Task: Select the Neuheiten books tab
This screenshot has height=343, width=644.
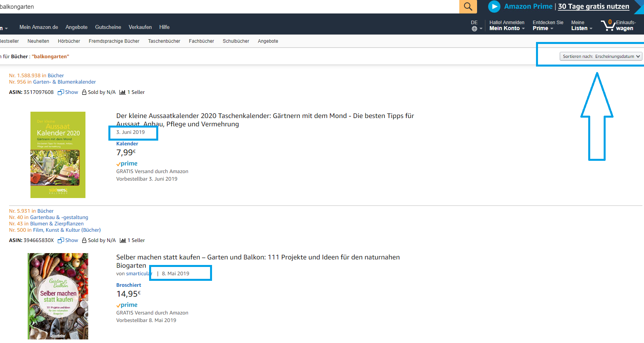Action: click(x=38, y=41)
